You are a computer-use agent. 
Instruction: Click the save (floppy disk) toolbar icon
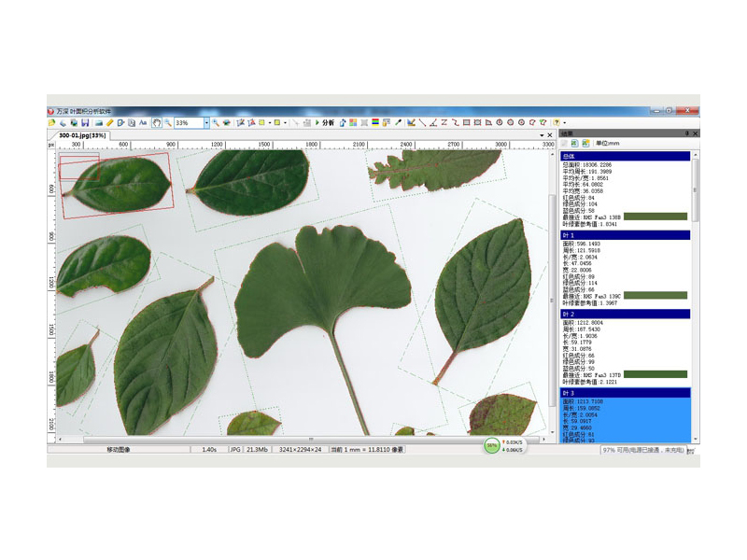point(85,122)
